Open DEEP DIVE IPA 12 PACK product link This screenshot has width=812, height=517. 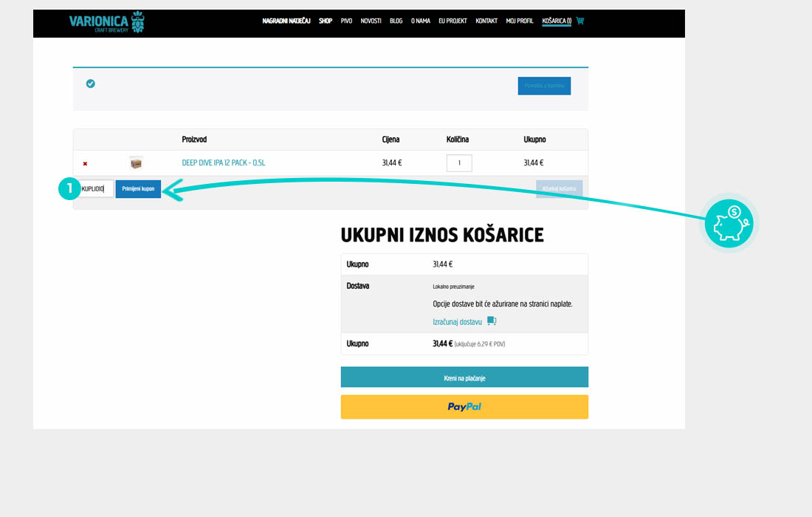click(x=224, y=163)
